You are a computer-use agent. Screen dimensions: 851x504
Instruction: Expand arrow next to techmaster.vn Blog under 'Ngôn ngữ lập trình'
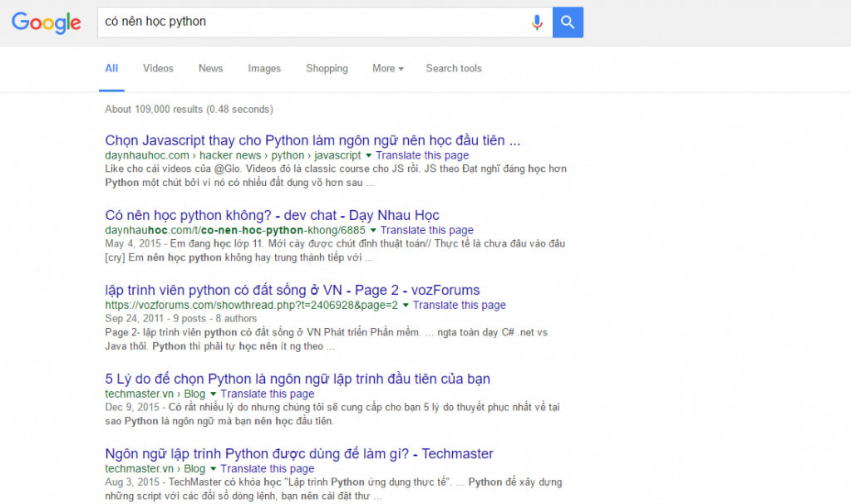pos(214,469)
